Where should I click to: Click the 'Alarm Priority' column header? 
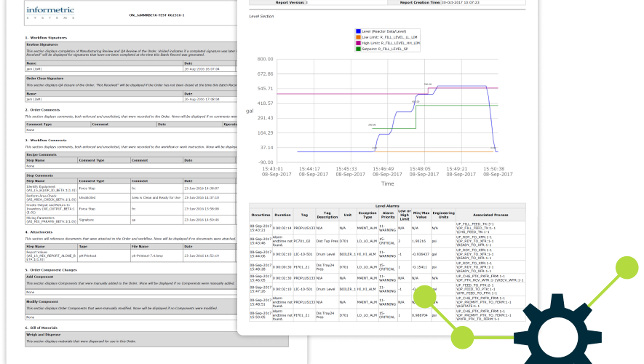tap(388, 215)
